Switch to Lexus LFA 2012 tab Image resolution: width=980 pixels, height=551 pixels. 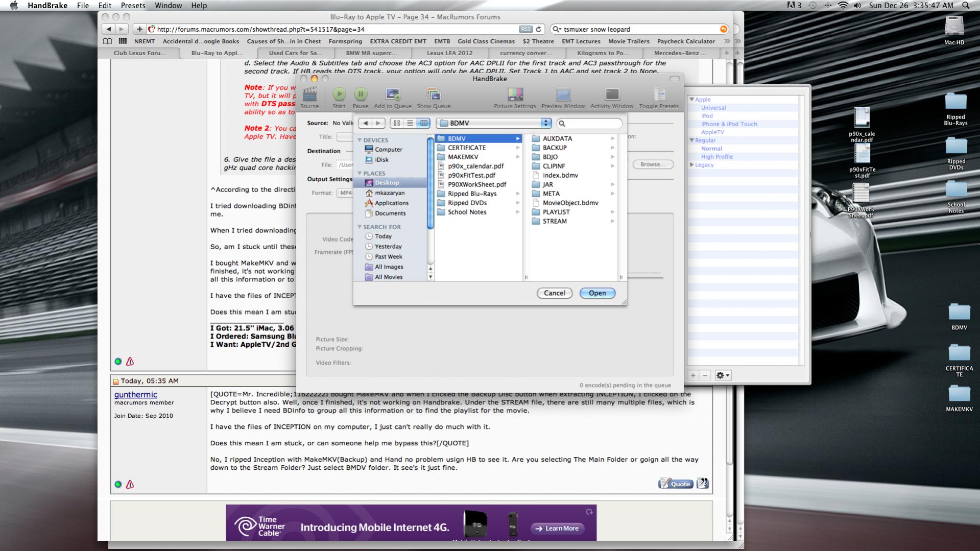click(x=449, y=53)
